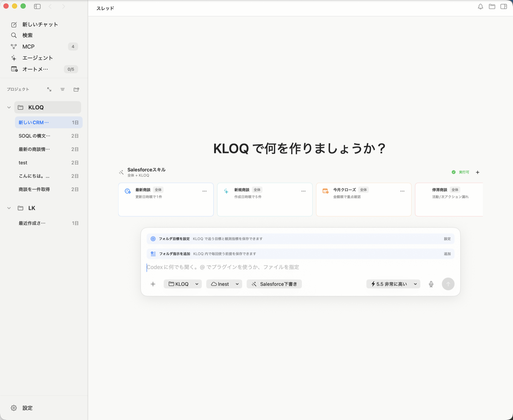The image size is (513, 420).
Task: Go forward with the right arrow
Action: (x=63, y=6)
